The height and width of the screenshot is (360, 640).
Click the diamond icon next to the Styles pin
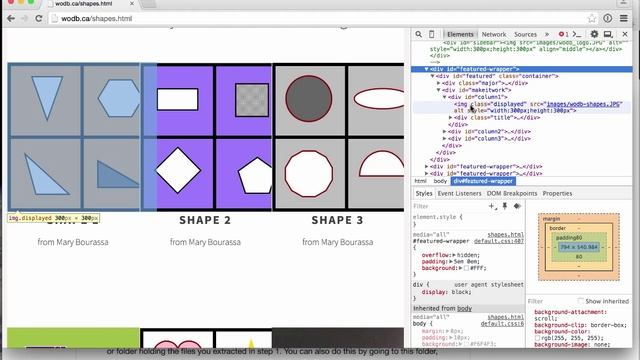click(517, 206)
